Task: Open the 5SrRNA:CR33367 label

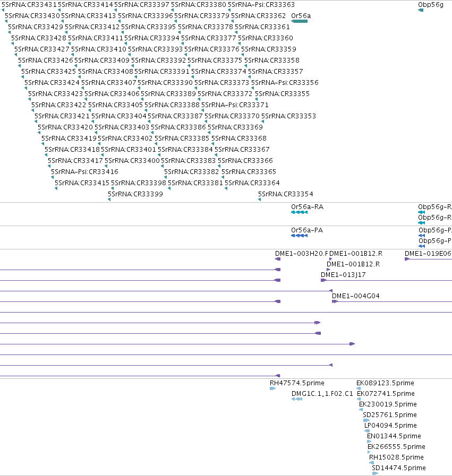Action: [242, 149]
